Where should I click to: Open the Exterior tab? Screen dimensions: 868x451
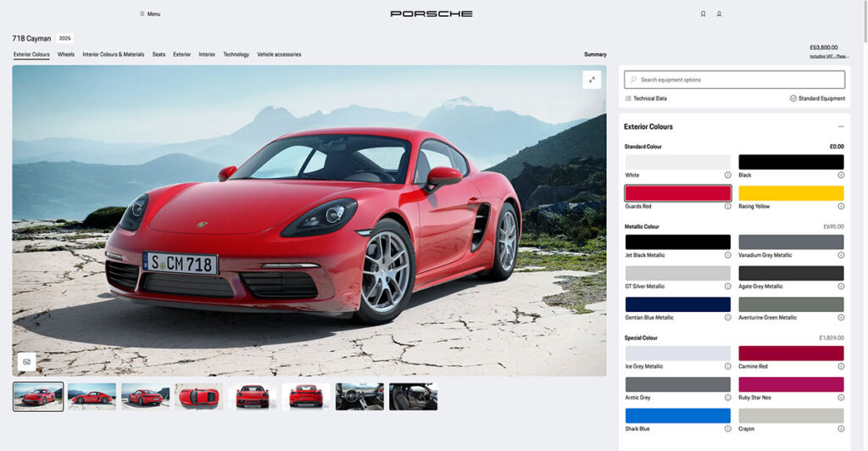pyautogui.click(x=181, y=54)
